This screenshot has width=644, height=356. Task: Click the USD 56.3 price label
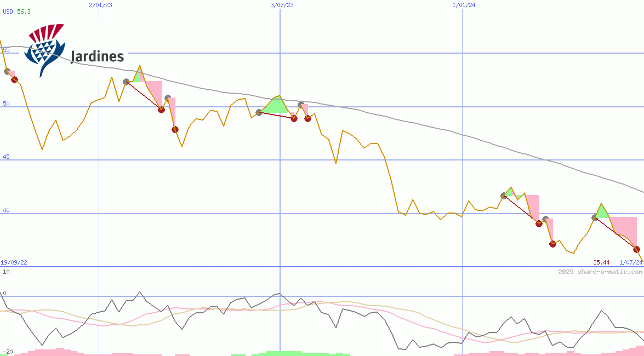[x=17, y=12]
